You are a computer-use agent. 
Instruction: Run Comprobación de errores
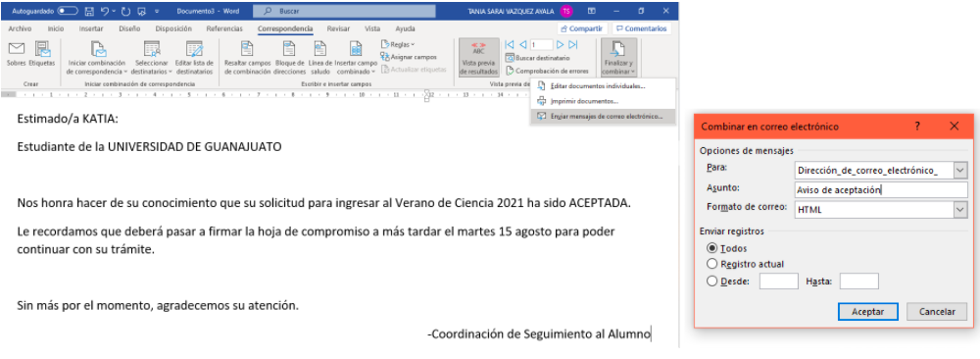point(547,71)
